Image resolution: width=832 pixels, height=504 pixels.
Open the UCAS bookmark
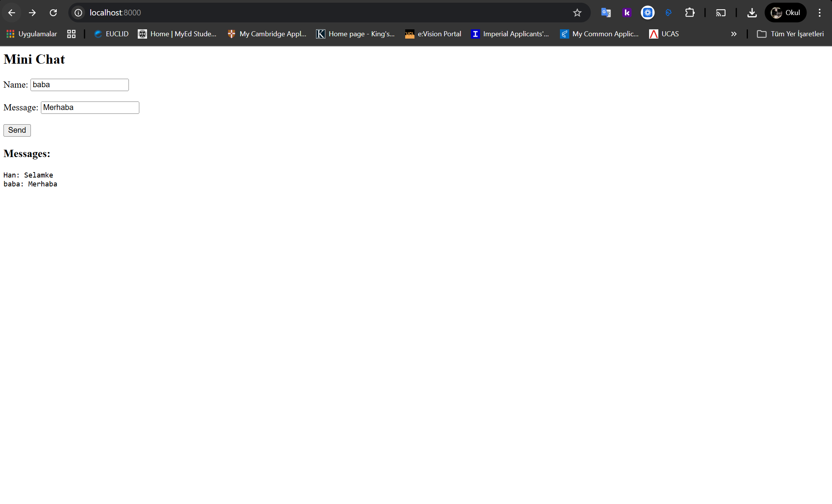(x=664, y=34)
